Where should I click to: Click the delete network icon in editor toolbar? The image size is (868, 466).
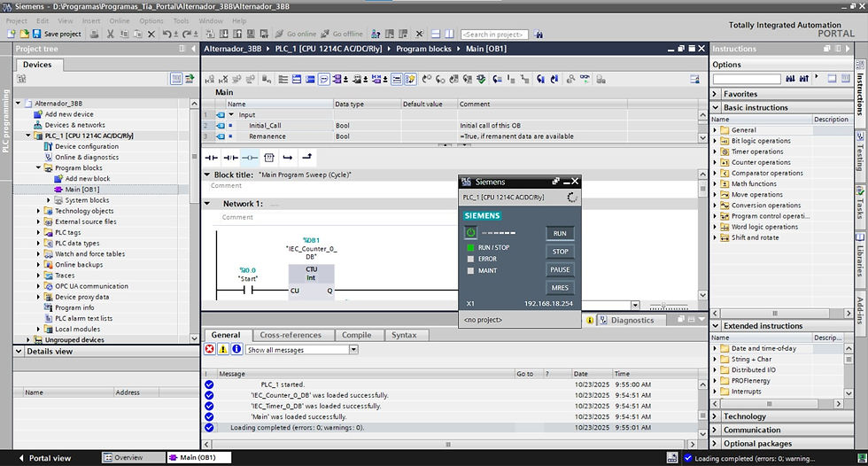[223, 79]
